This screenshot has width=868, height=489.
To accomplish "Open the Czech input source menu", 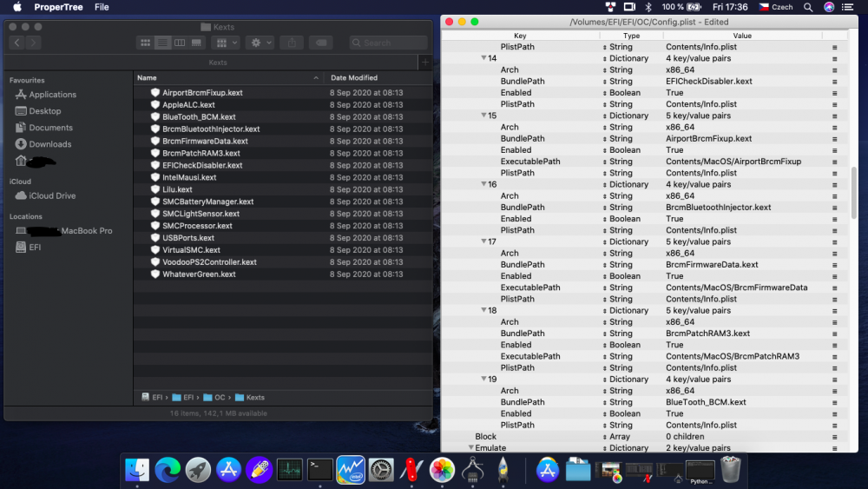I will (775, 7).
